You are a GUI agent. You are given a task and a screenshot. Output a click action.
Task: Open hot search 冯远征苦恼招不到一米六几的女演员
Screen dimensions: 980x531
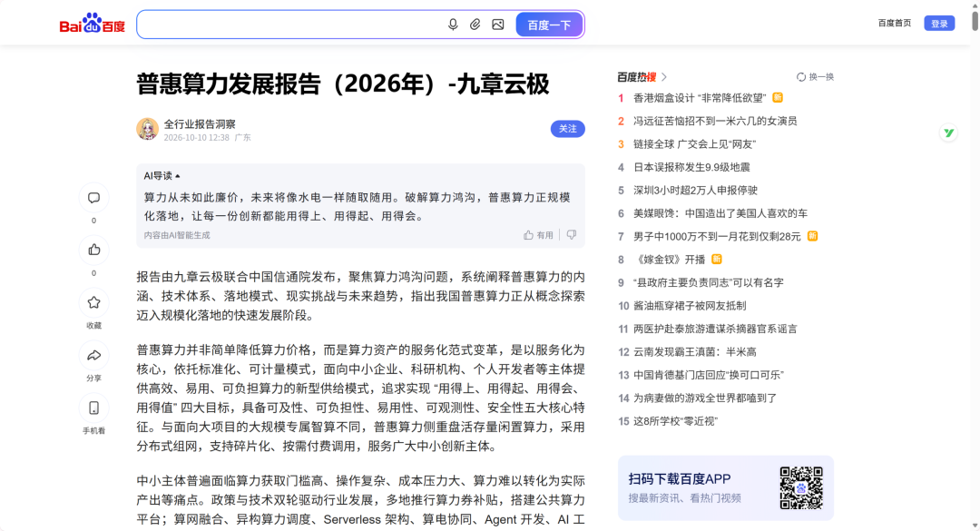coord(715,121)
